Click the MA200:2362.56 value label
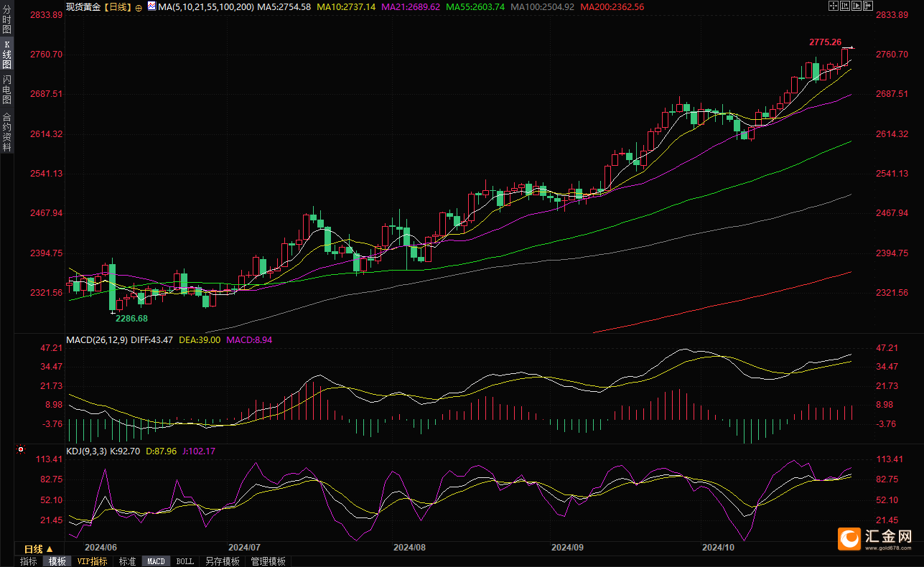 (x=612, y=6)
